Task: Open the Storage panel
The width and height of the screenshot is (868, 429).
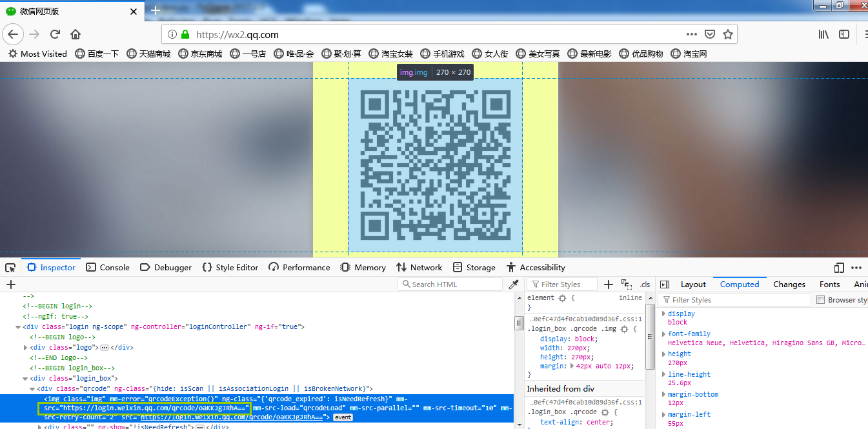Action: 474,268
